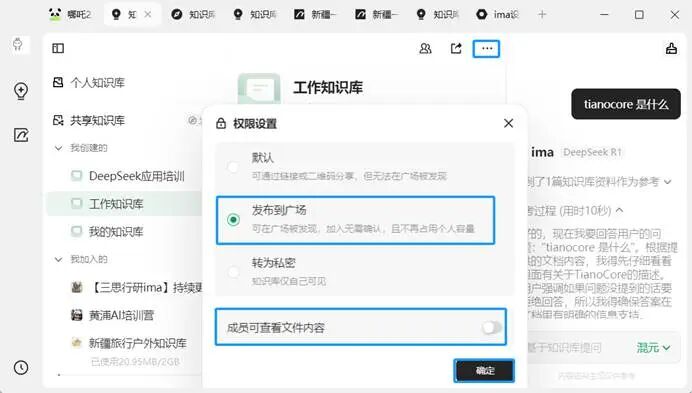Click the ima avatar icon in left rail
This screenshot has width=692, height=393.
pos(18,44)
